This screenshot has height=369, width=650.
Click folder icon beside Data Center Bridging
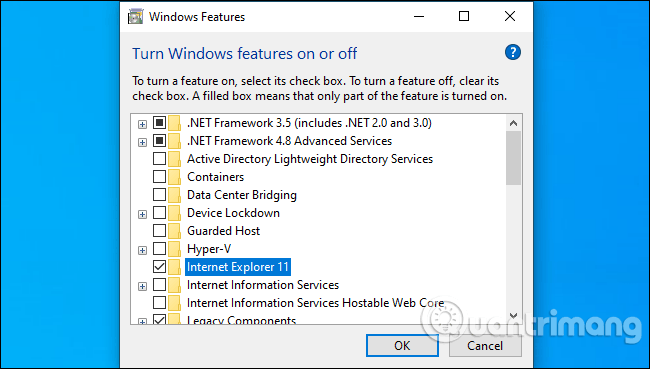(x=175, y=195)
